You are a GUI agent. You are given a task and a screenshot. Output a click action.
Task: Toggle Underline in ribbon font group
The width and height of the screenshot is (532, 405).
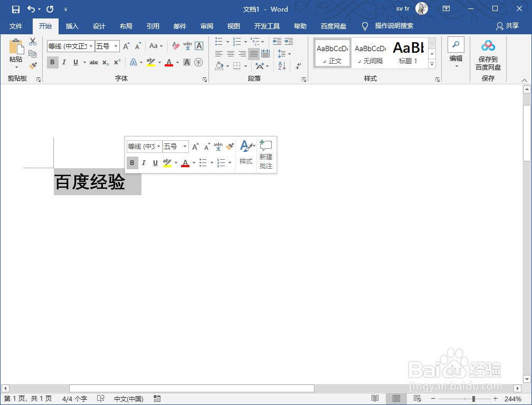click(75, 62)
